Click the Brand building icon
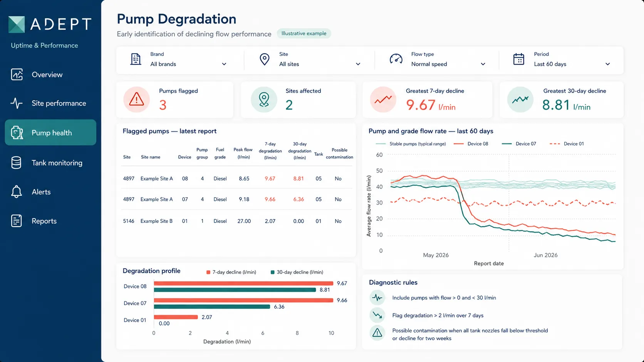644x362 pixels. pyautogui.click(x=136, y=59)
